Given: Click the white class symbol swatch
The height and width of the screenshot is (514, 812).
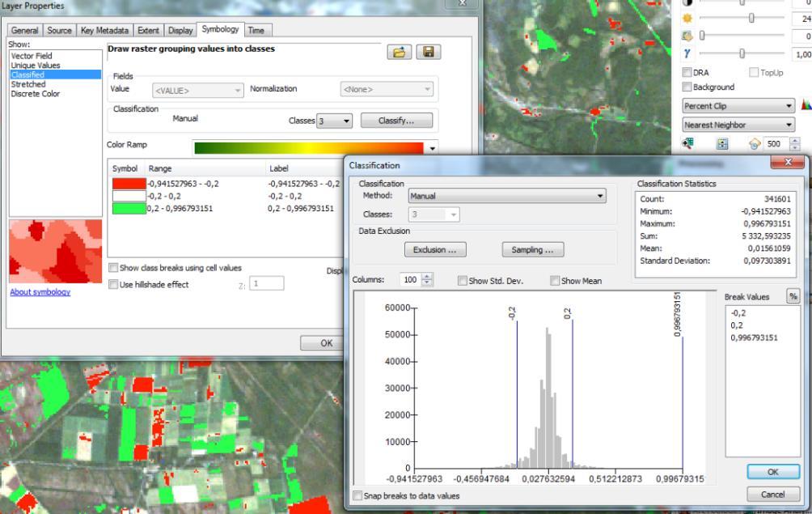Looking at the screenshot, I should coord(129,196).
